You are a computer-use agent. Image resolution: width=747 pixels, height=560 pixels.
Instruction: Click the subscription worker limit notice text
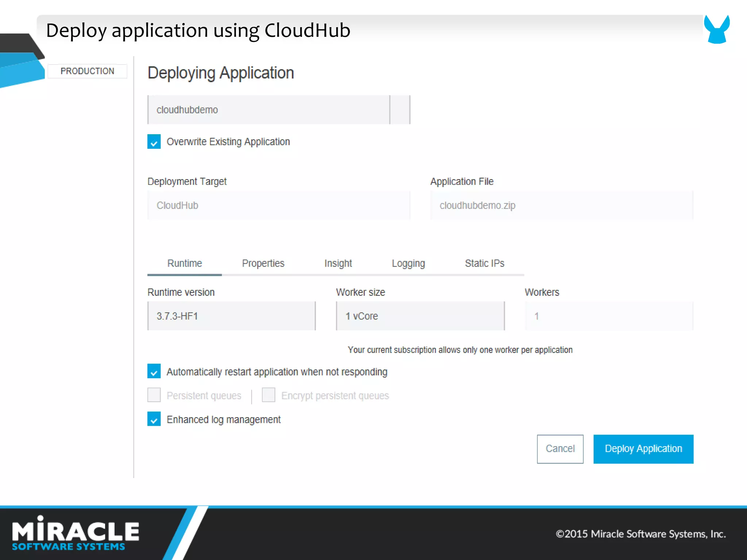pyautogui.click(x=460, y=350)
